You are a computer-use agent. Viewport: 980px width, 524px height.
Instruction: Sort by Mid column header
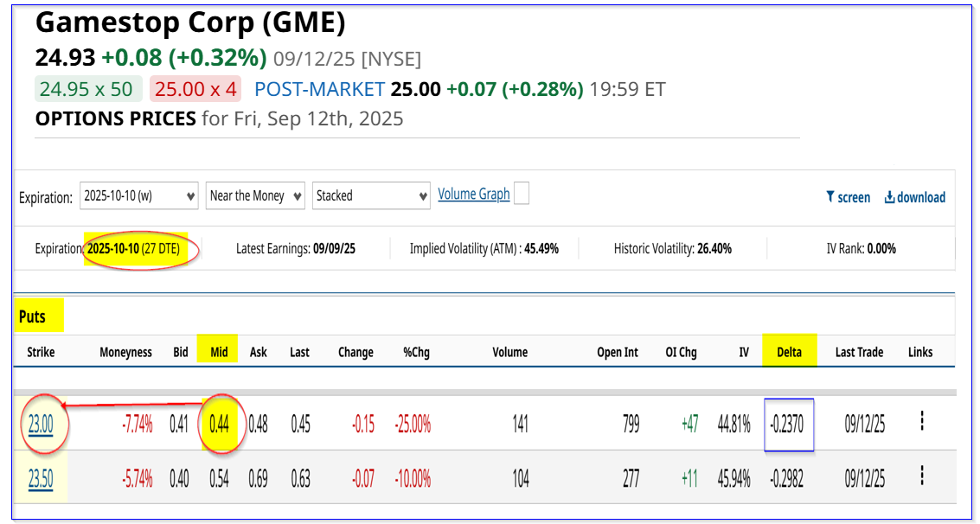click(x=219, y=352)
